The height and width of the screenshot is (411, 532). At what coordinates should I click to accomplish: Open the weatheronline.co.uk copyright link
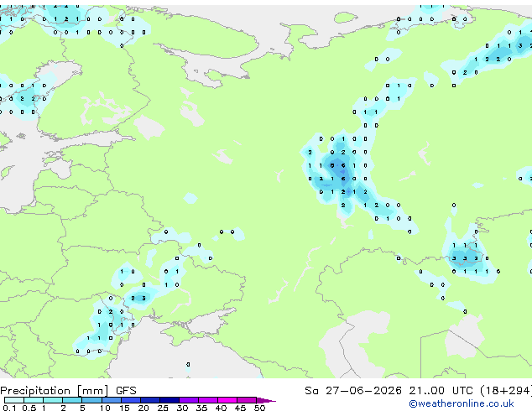click(x=462, y=403)
